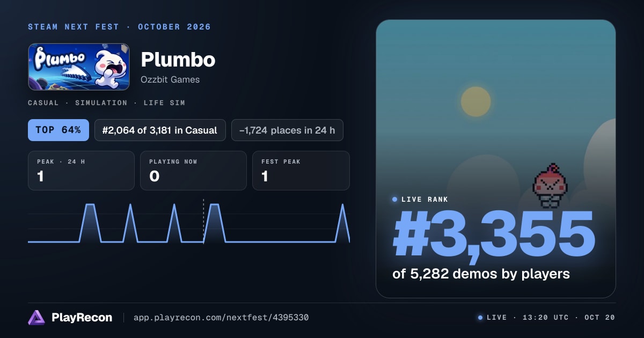Click the PlayRecon brand name
This screenshot has width=644, height=338.
click(82, 318)
